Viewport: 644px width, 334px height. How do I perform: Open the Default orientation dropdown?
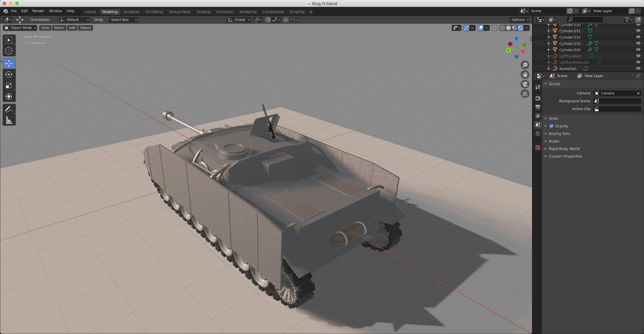(74, 20)
